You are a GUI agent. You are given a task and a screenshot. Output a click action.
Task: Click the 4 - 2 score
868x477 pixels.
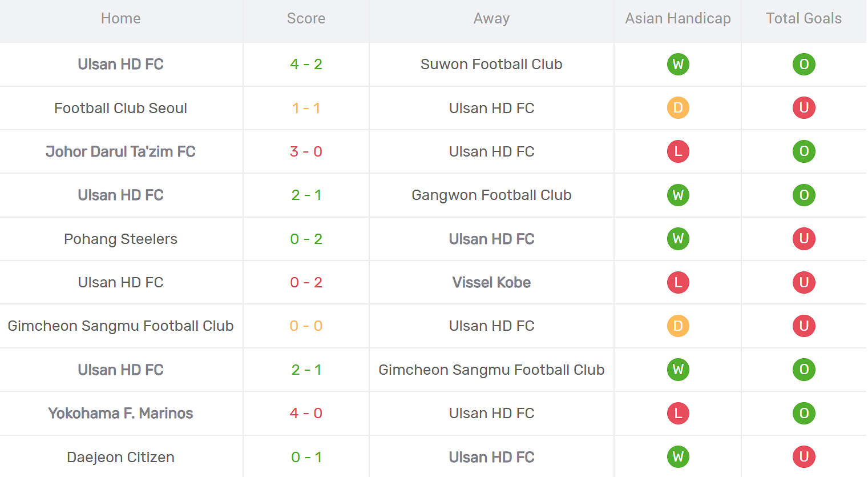pyautogui.click(x=306, y=64)
